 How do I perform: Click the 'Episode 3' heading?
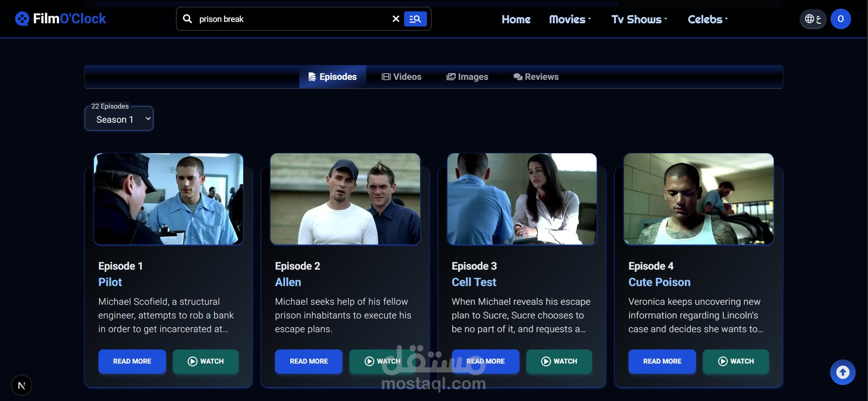tap(474, 266)
